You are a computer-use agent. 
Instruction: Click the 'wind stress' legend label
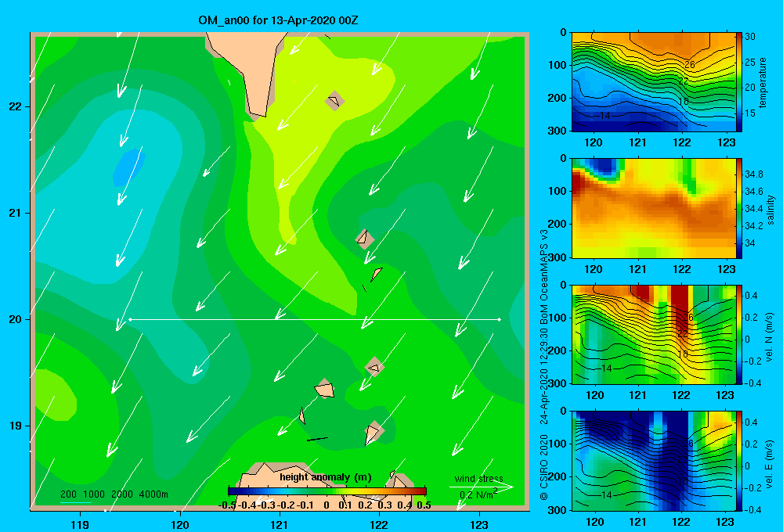[479, 479]
